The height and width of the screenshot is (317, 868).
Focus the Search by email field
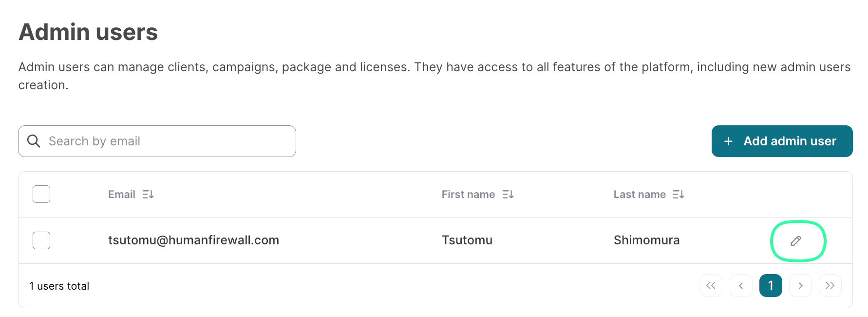(x=166, y=141)
